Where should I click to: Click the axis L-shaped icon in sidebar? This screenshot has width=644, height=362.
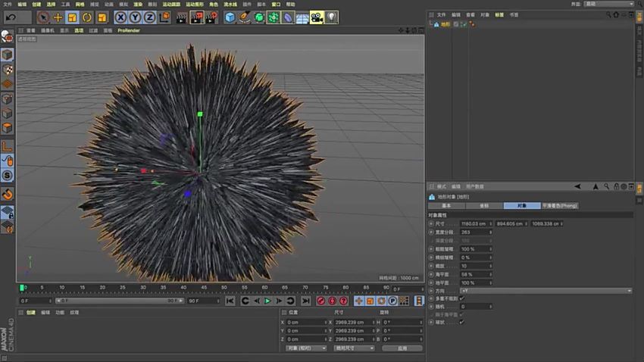click(x=8, y=146)
